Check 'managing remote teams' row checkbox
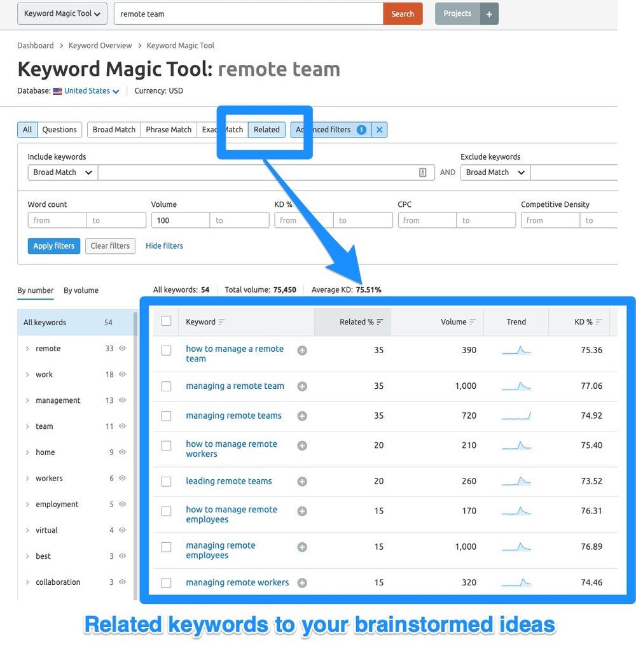This screenshot has width=636, height=672. (166, 416)
